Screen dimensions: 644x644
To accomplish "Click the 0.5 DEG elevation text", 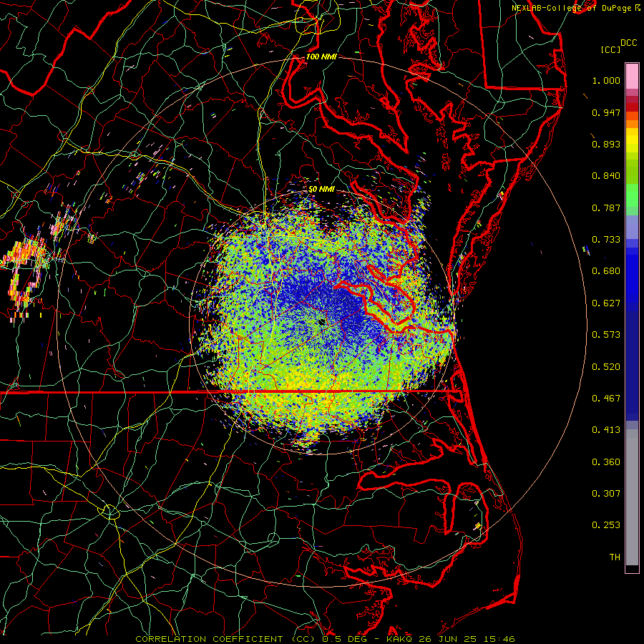I will point(344,639).
